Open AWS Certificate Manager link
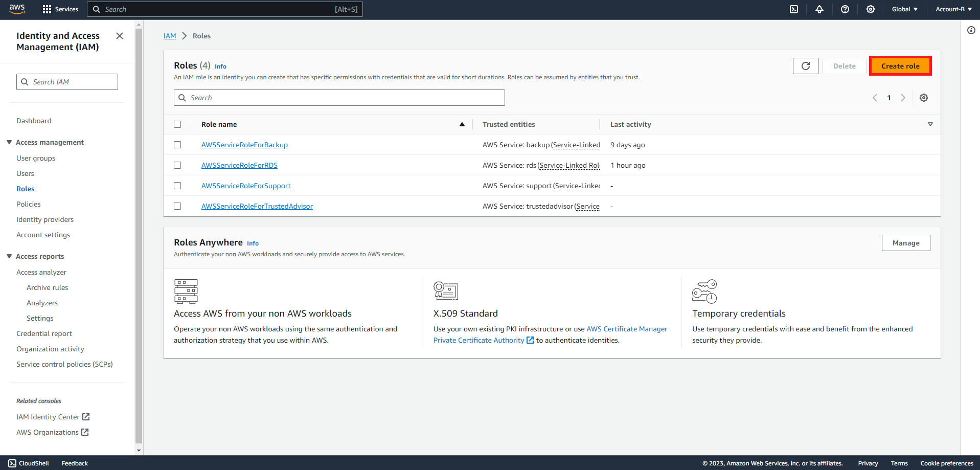 (x=627, y=329)
